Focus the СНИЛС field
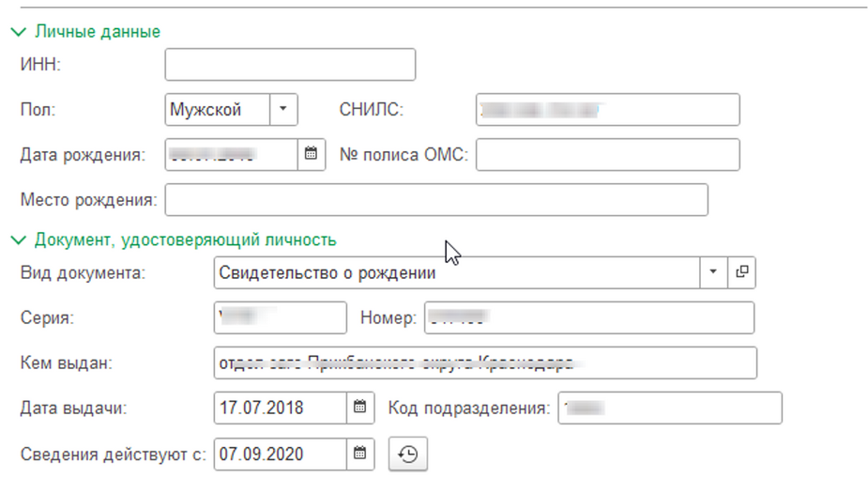 [x=606, y=110]
